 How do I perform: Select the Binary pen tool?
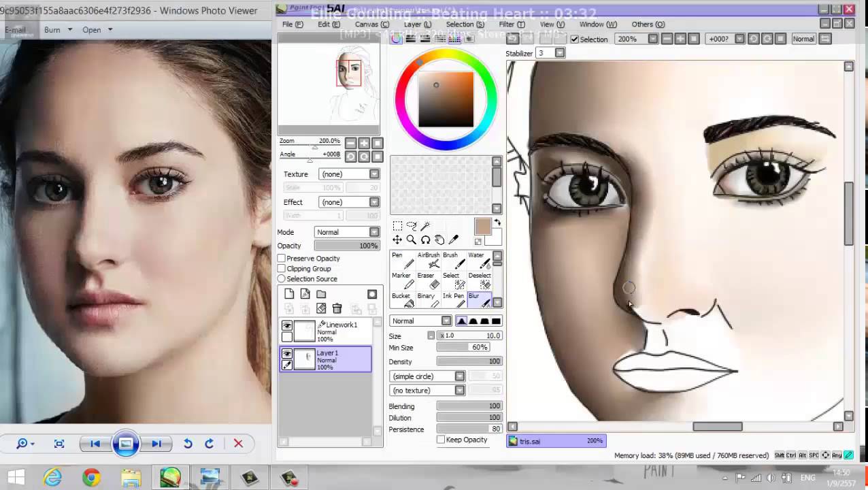coord(428,300)
